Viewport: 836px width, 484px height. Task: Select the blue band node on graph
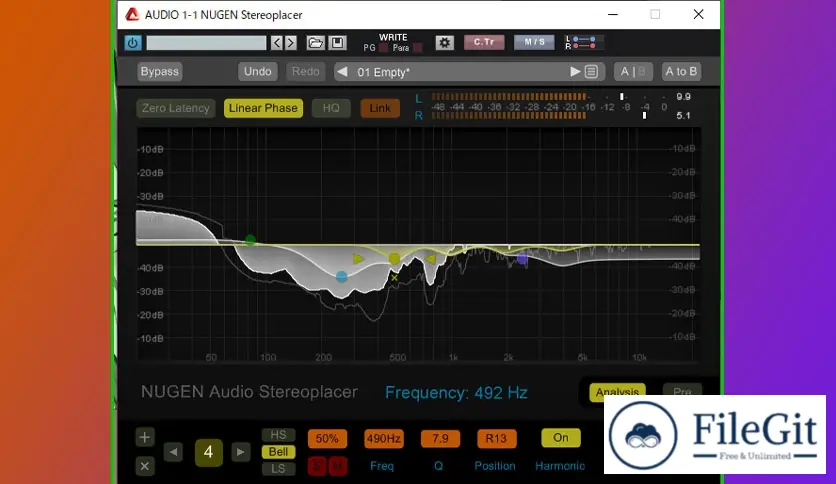342,277
